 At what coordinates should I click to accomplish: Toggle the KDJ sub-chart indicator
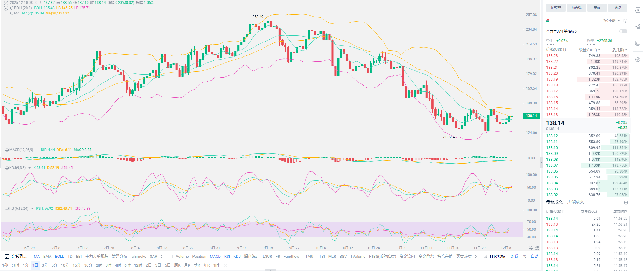click(237, 257)
